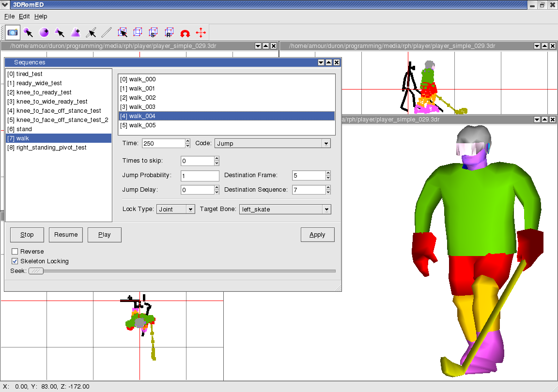Select the camera view tool
Image resolution: width=558 pixels, height=392 pixels.
pos(13,33)
